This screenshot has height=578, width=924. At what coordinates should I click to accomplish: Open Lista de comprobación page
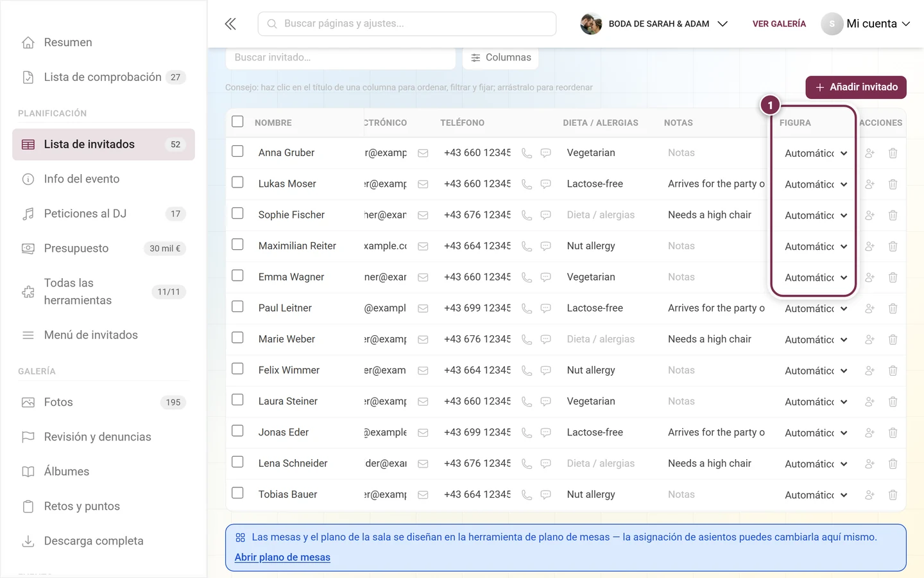(103, 77)
